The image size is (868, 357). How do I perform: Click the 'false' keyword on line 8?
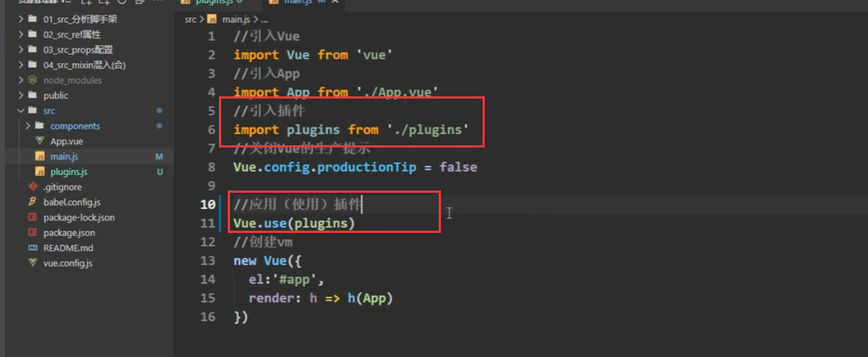pyautogui.click(x=458, y=167)
